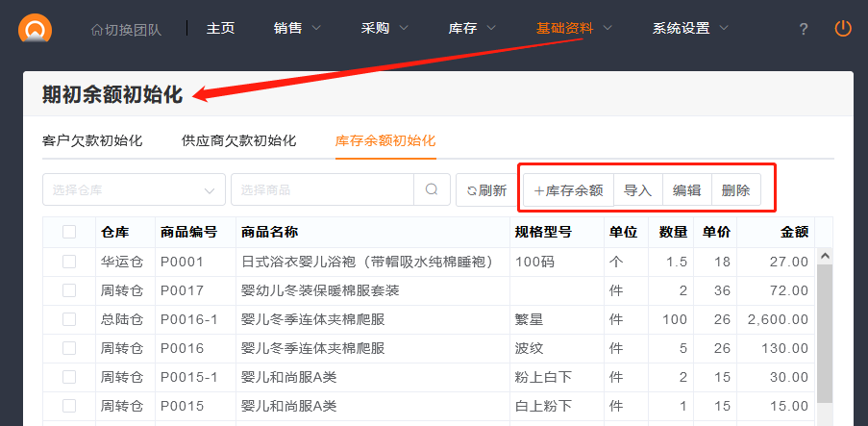
Task: Select checkbox for P0016-1 总陆仓 row
Action: 69,319
